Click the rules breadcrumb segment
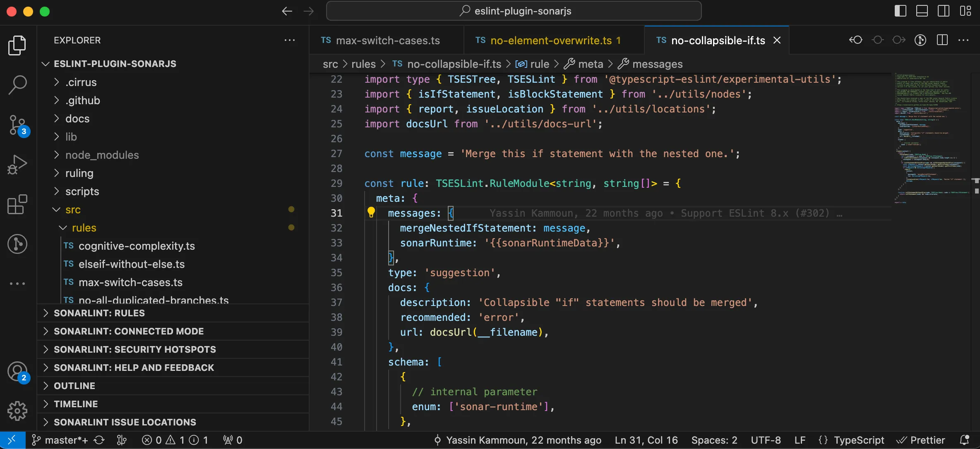The height and width of the screenshot is (449, 980). [363, 64]
